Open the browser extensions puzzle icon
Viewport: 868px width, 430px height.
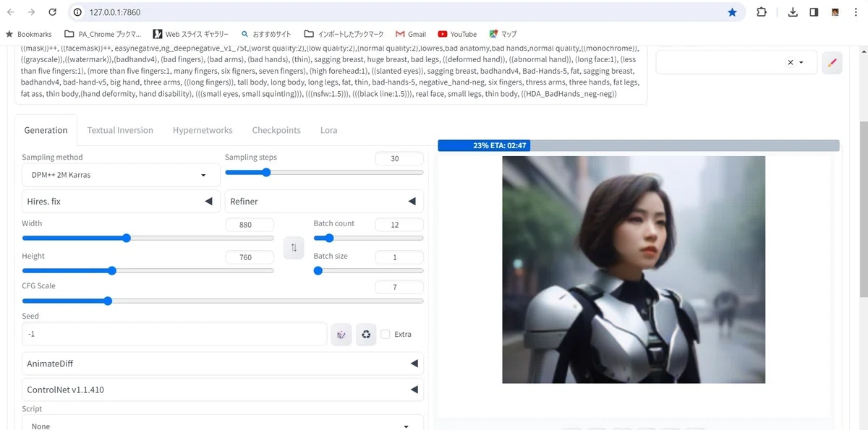click(x=762, y=12)
